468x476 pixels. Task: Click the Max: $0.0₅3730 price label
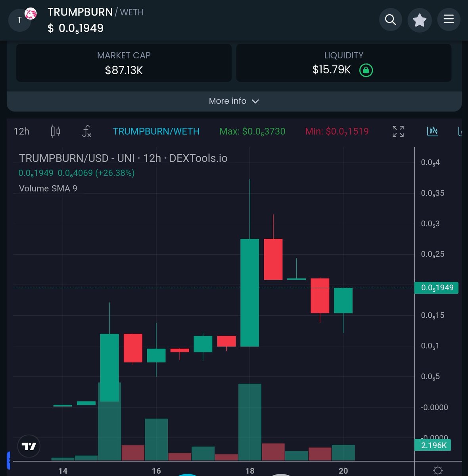(x=252, y=131)
